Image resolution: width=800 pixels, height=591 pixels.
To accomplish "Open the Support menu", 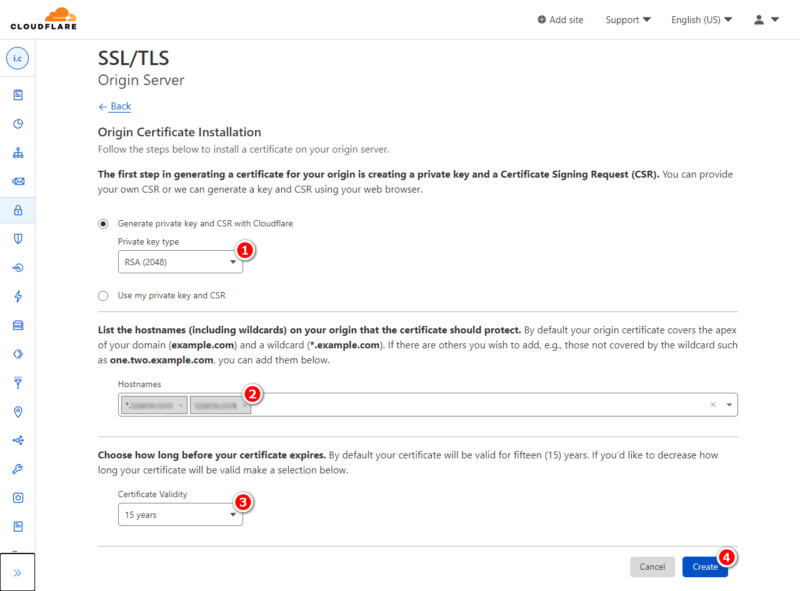I will tap(627, 19).
